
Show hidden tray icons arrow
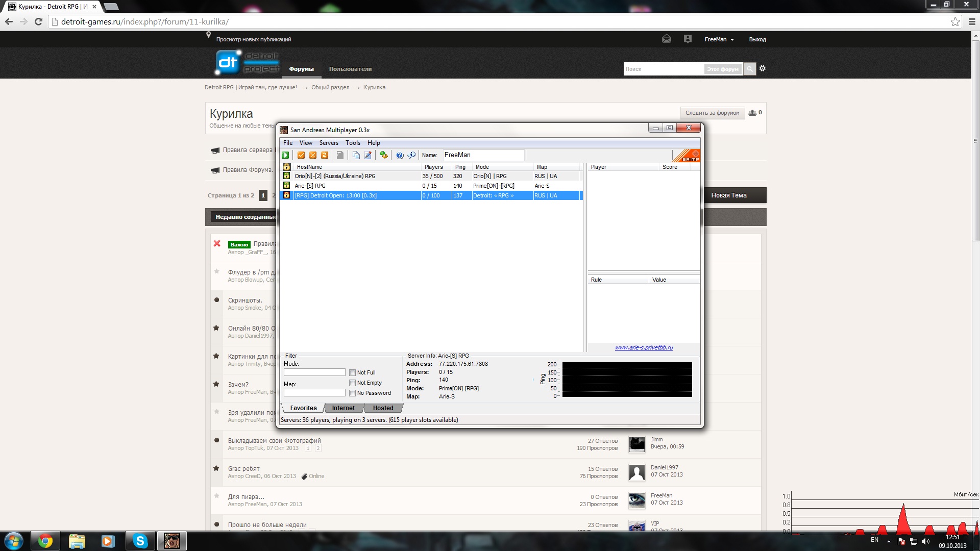coord(889,541)
